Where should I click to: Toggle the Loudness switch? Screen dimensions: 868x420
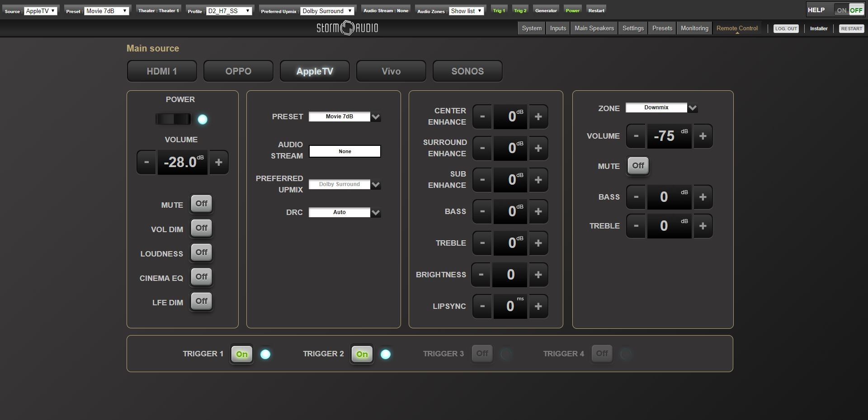pos(201,252)
